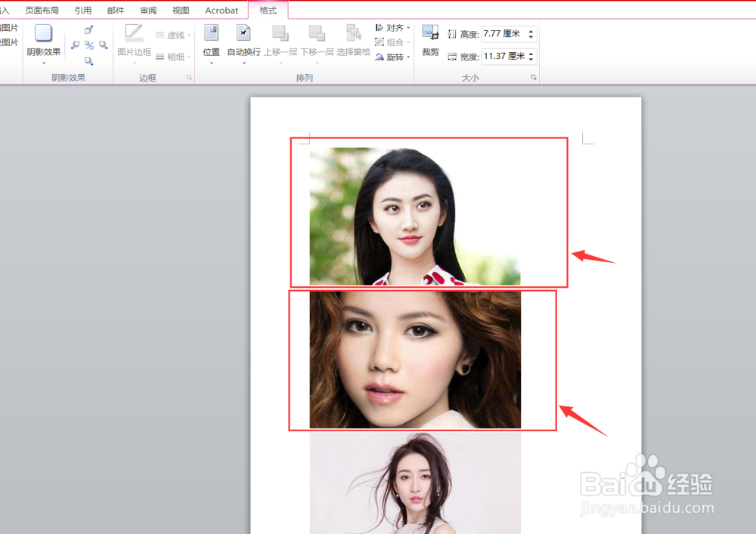Click the 图片边框 picture border icon
This screenshot has width=756, height=534.
pos(134,32)
